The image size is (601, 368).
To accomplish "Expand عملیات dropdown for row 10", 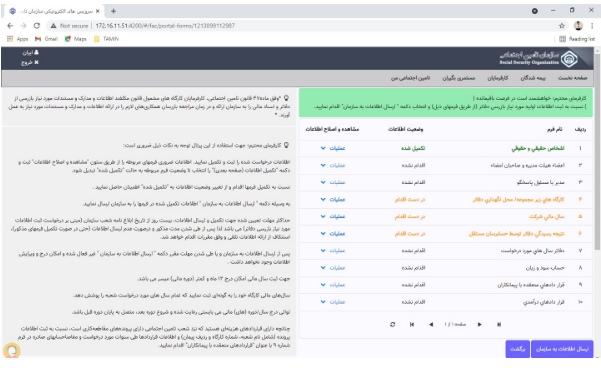I will click(x=333, y=302).
